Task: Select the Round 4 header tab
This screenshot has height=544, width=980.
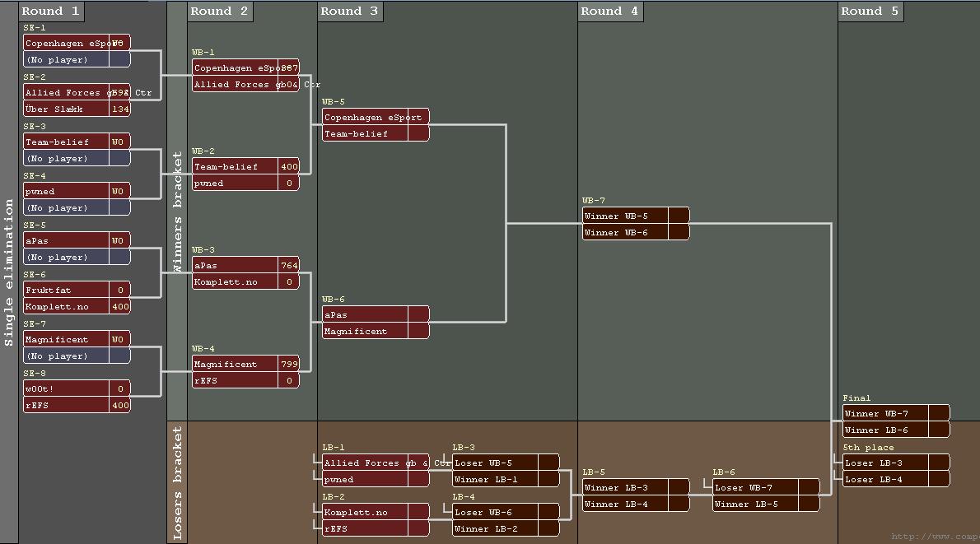Action: (x=610, y=12)
